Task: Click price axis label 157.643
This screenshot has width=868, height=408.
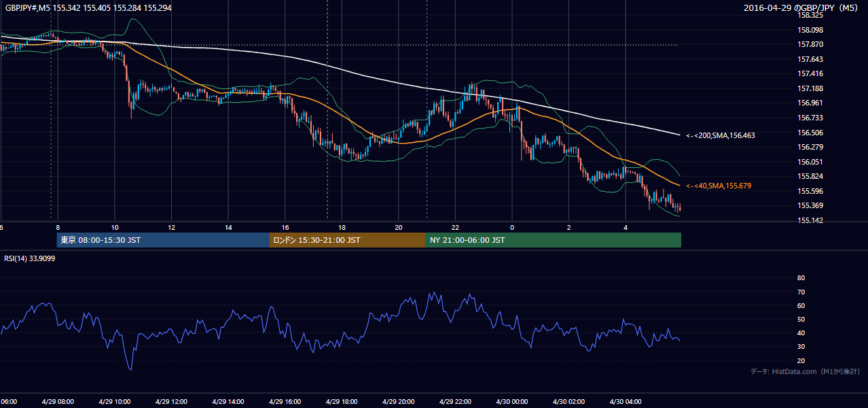Action: click(x=811, y=59)
